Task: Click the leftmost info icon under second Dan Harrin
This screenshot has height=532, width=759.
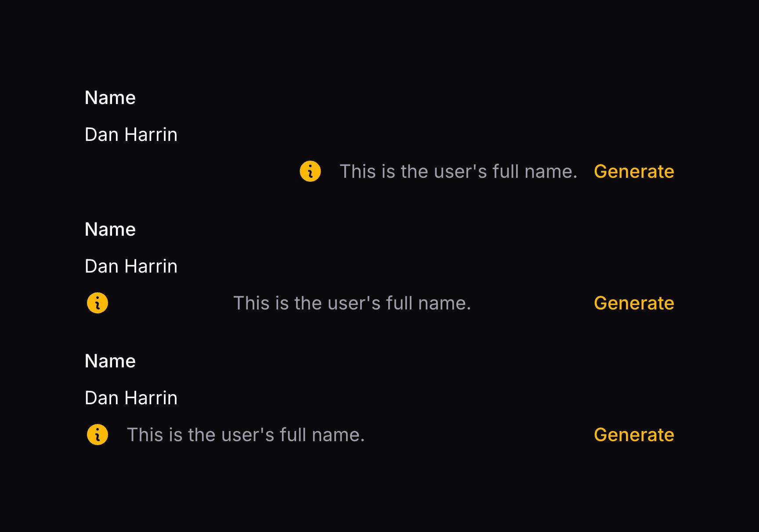Action: (98, 302)
